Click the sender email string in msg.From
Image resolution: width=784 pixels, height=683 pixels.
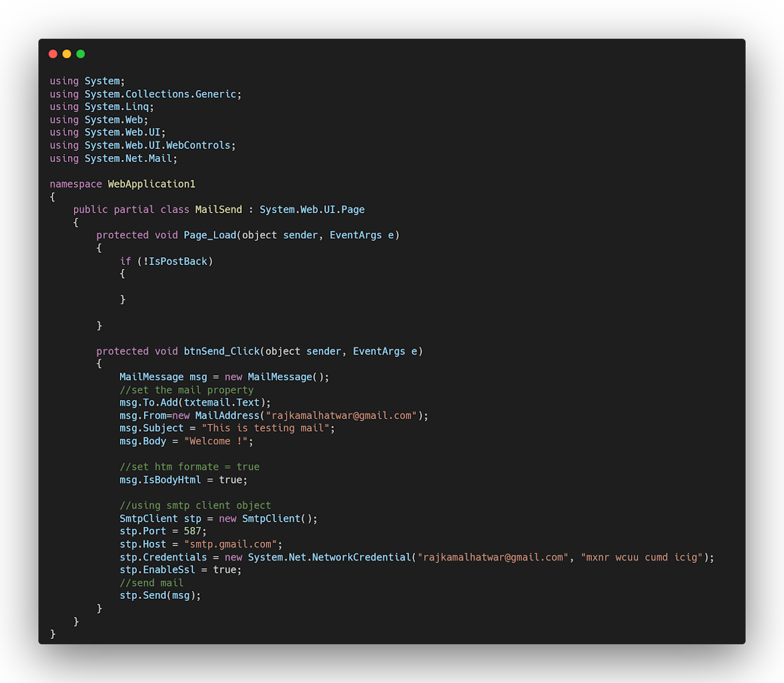point(342,415)
